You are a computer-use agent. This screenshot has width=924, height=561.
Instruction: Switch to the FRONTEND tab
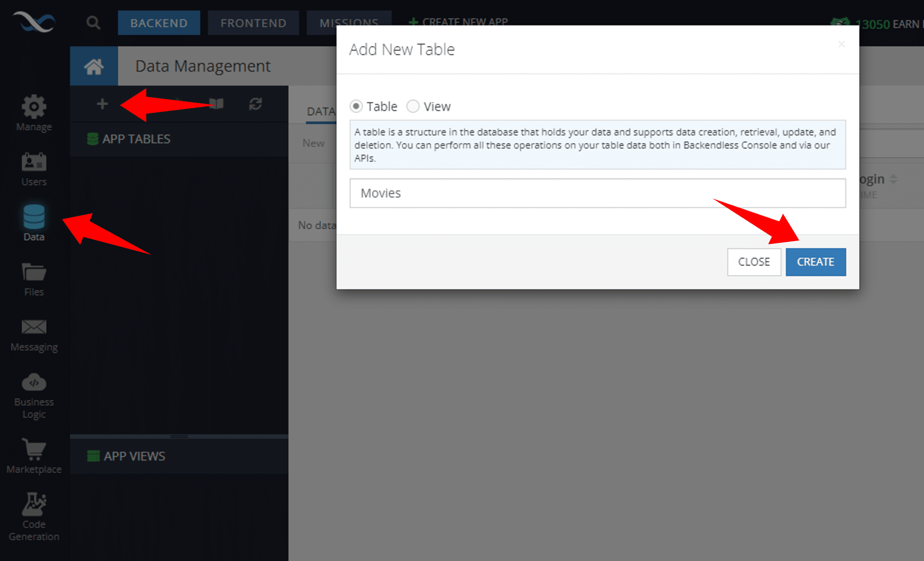tap(253, 23)
